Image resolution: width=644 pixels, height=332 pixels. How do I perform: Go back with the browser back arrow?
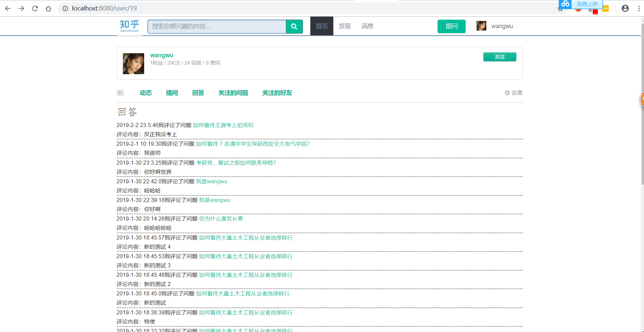[x=8, y=8]
